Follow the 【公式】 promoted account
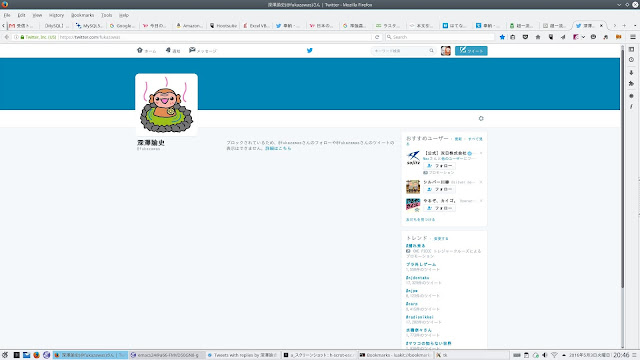The image size is (640, 360). pos(440,166)
